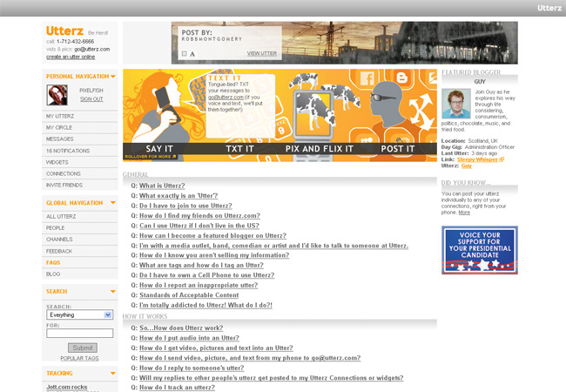Viewport: 566px width, 392px height.
Task: Open Guy's featured blogger photo
Action: (x=456, y=104)
